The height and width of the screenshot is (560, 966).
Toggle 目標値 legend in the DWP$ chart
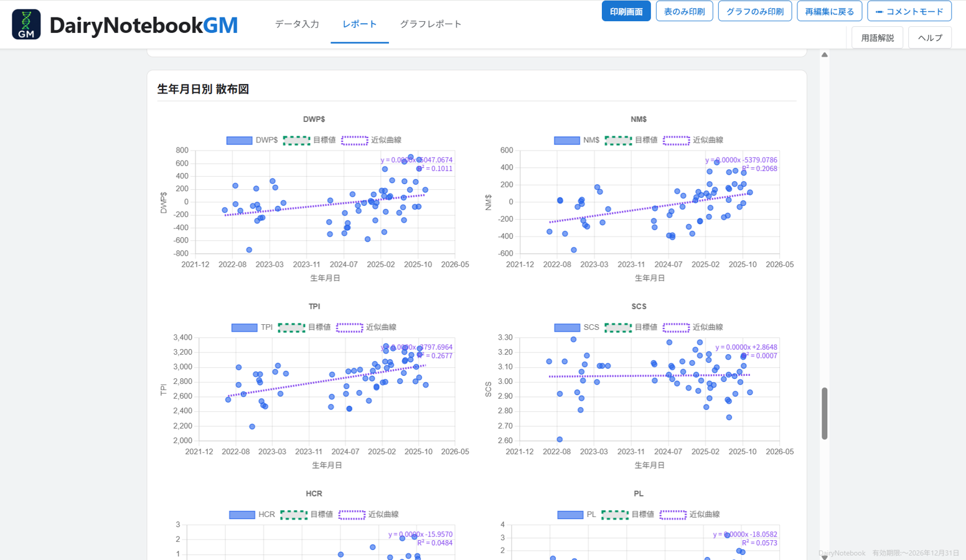(297, 140)
